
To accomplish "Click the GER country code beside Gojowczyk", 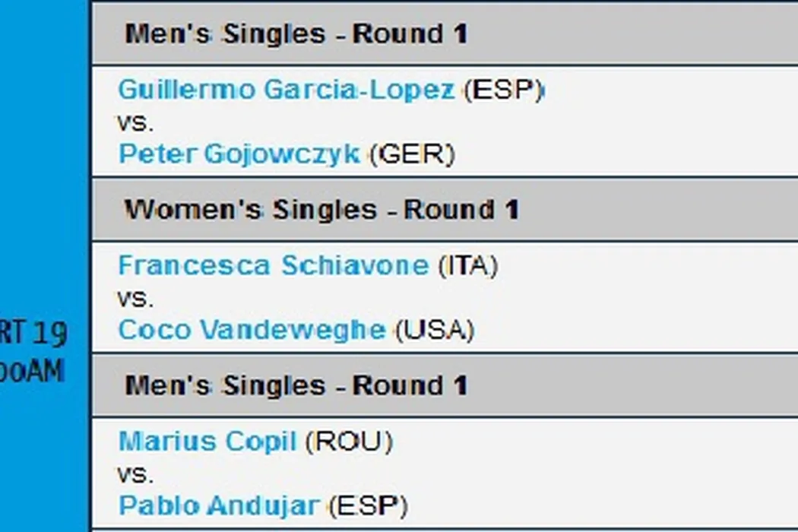I will (x=413, y=154).
